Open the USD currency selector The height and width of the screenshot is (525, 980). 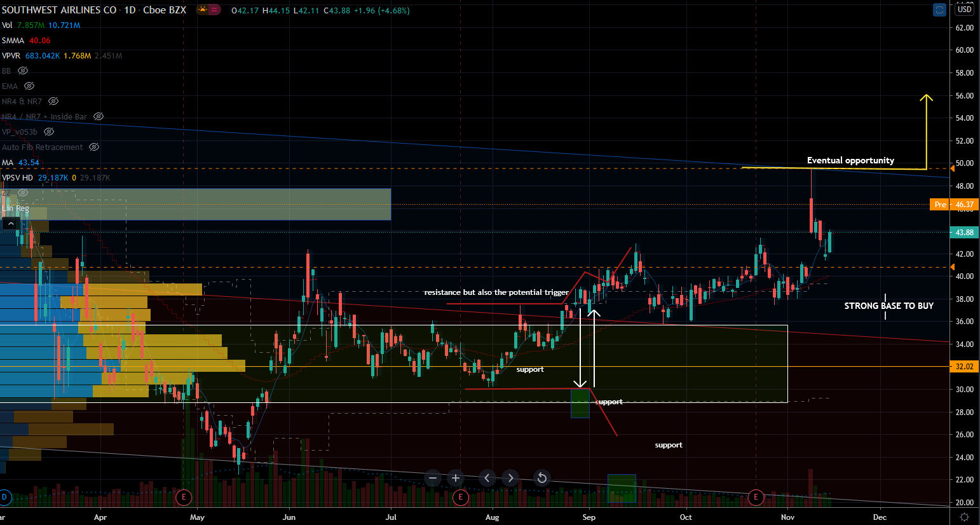click(965, 10)
